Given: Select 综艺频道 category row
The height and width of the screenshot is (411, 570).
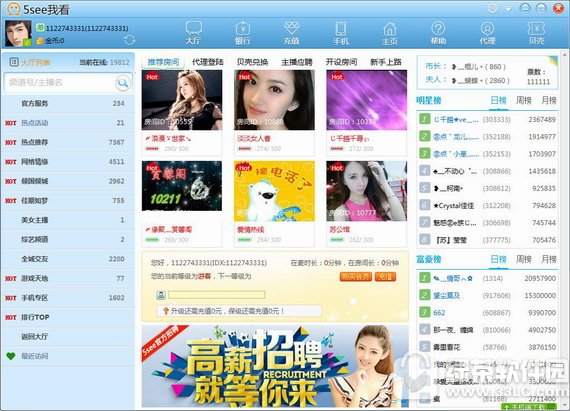Looking at the screenshot, I should pos(68,239).
